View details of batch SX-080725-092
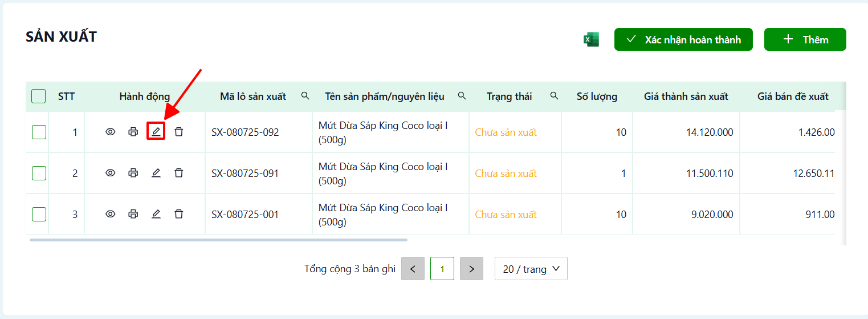This screenshot has height=319, width=868. pyautogui.click(x=111, y=132)
